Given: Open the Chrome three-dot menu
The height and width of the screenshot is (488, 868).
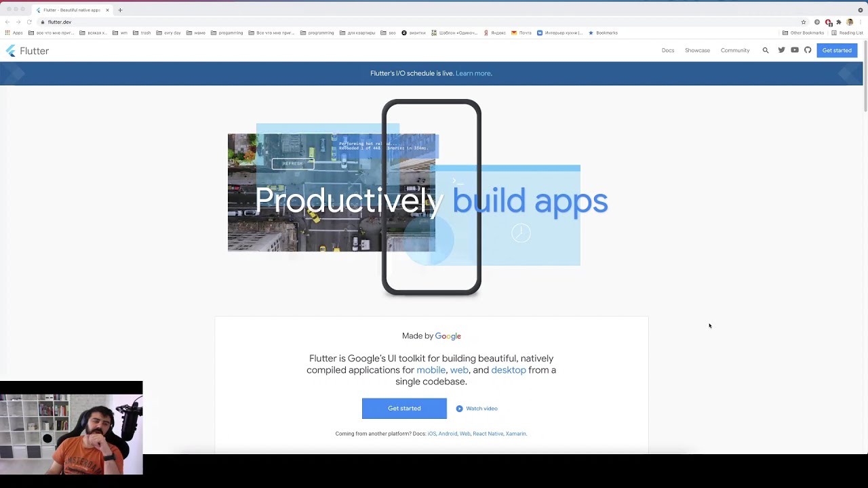Looking at the screenshot, I should (x=861, y=22).
